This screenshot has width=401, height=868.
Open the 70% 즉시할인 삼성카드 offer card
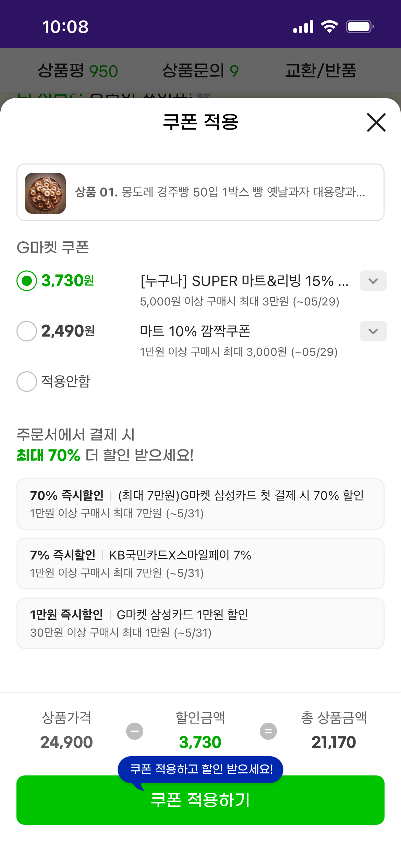(x=200, y=504)
